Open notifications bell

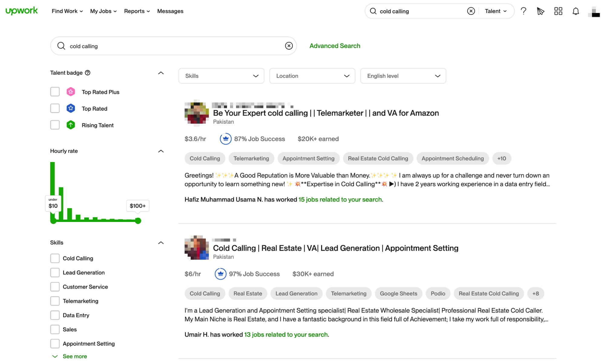pyautogui.click(x=576, y=11)
